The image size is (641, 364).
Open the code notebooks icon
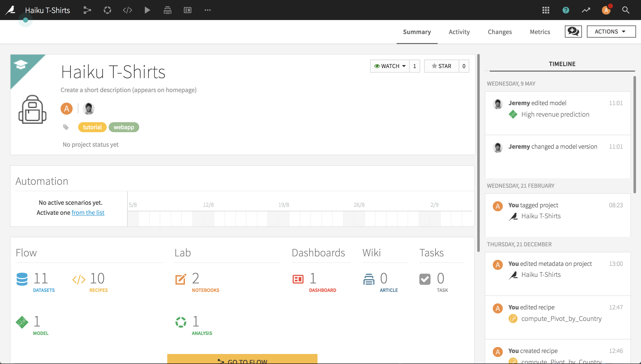(x=127, y=10)
